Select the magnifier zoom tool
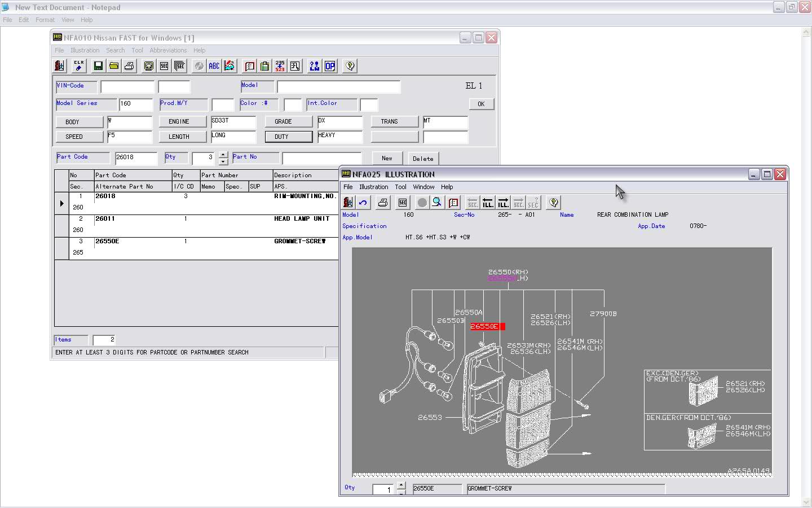 (x=437, y=203)
